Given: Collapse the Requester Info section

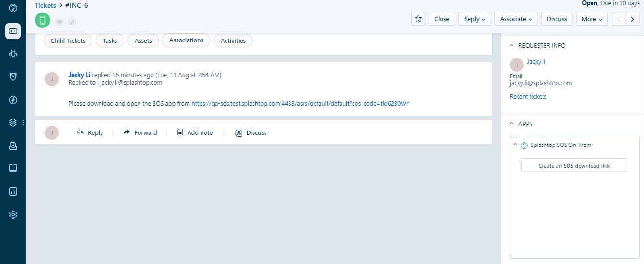Looking at the screenshot, I should tap(512, 45).
